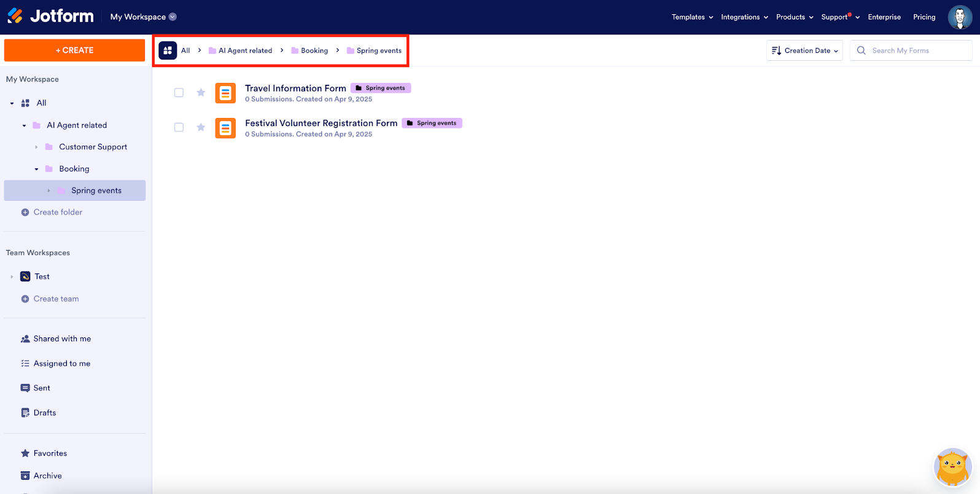Viewport: 980px width, 494px height.
Task: Click the Booking folder icon in sidebar
Action: [49, 169]
